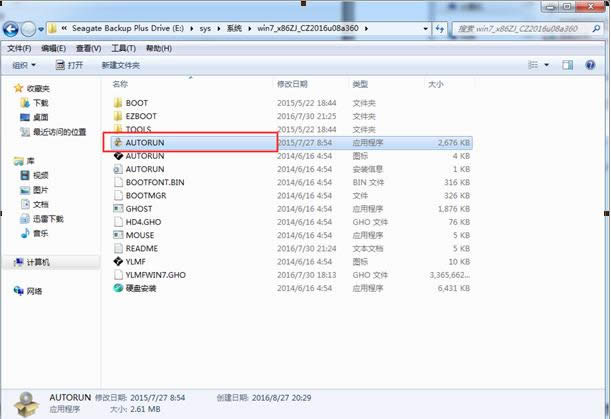
Task: Select the AUTORUN setup info file
Action: click(x=145, y=169)
